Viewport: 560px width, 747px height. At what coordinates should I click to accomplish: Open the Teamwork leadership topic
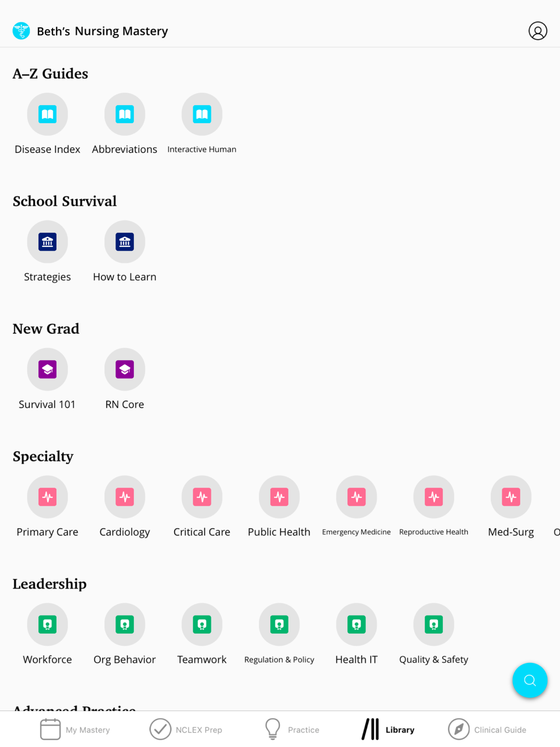click(x=202, y=625)
